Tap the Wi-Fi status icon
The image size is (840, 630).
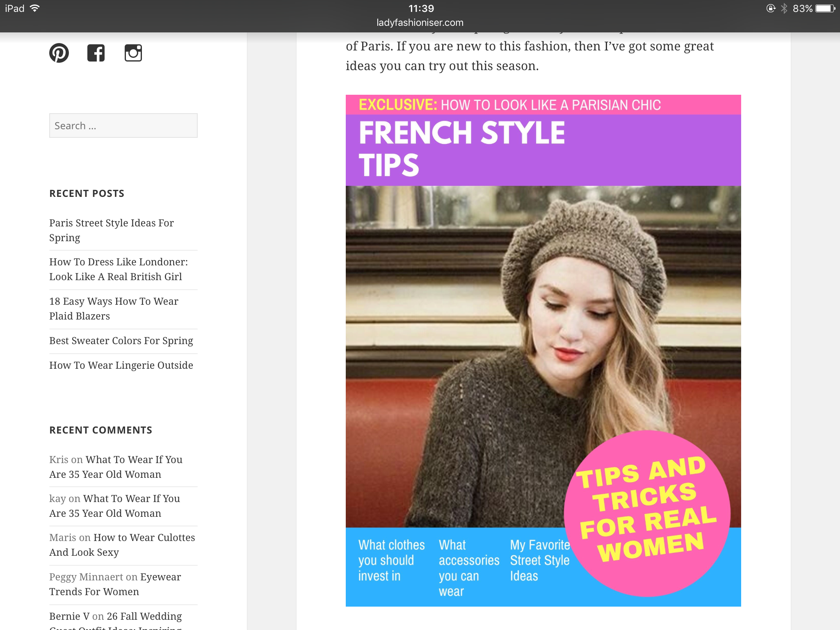tap(35, 8)
